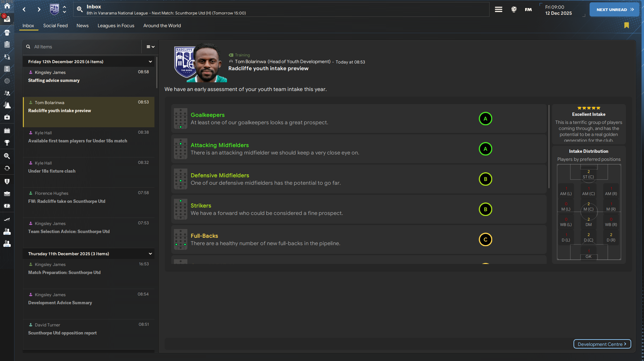Click the inbox list scrollbar
Screen dimensions: 644x361
pyautogui.click(x=156, y=73)
